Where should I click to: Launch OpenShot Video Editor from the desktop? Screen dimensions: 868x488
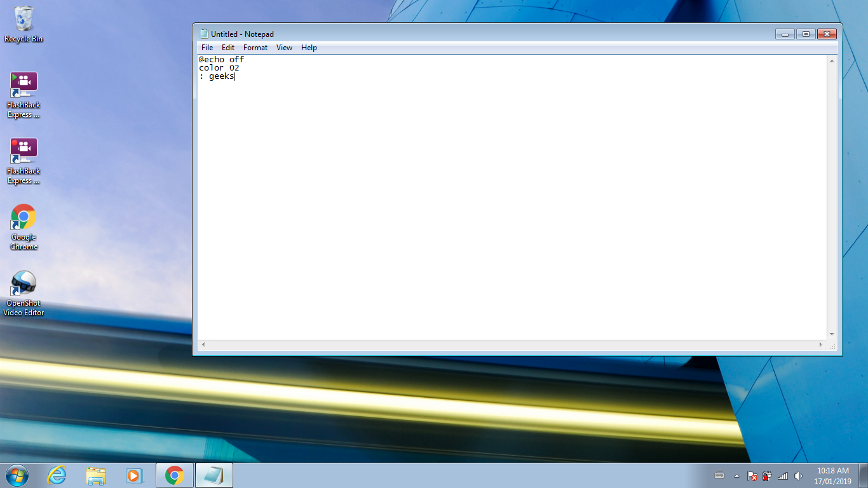(x=24, y=281)
